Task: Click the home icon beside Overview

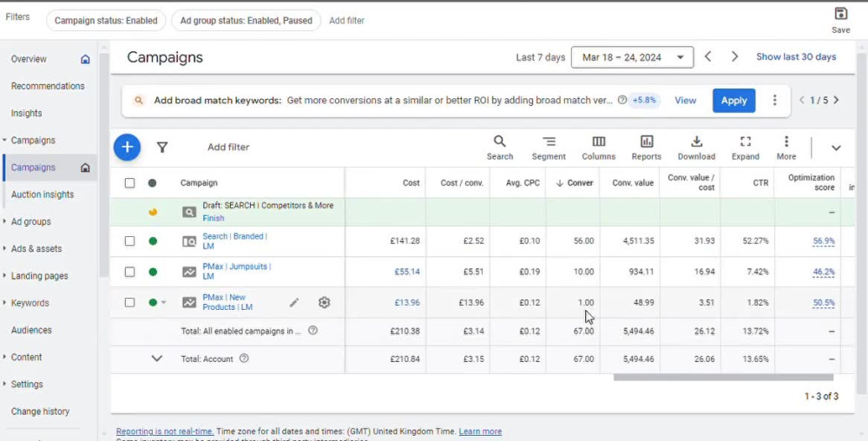Action: click(85, 59)
